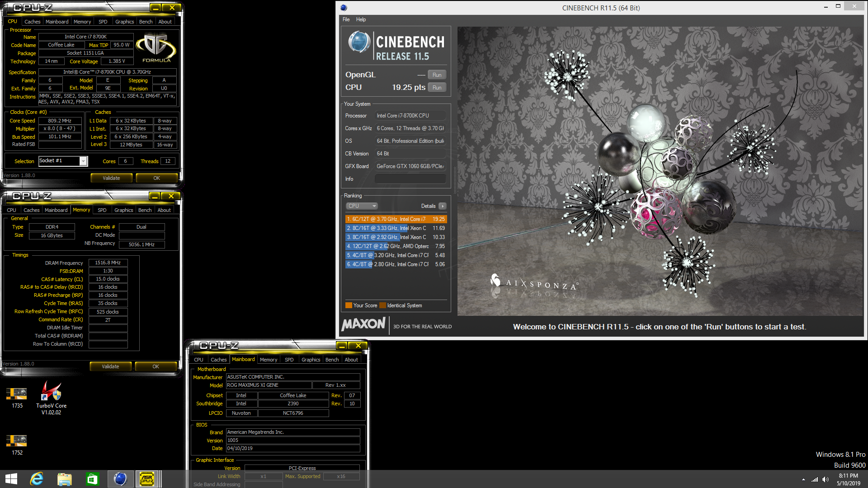This screenshot has width=868, height=488.
Task: Open SPD tab in CPU-Z Memory window
Action: pyautogui.click(x=102, y=210)
